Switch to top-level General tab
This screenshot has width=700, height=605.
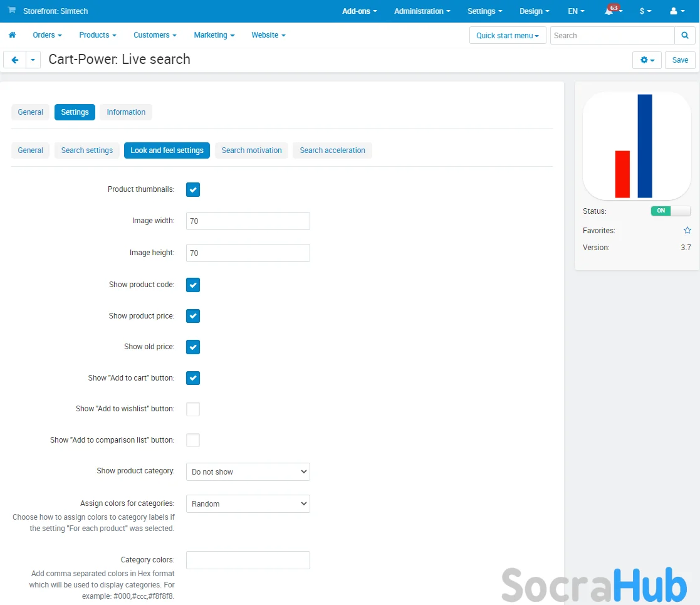click(x=30, y=112)
